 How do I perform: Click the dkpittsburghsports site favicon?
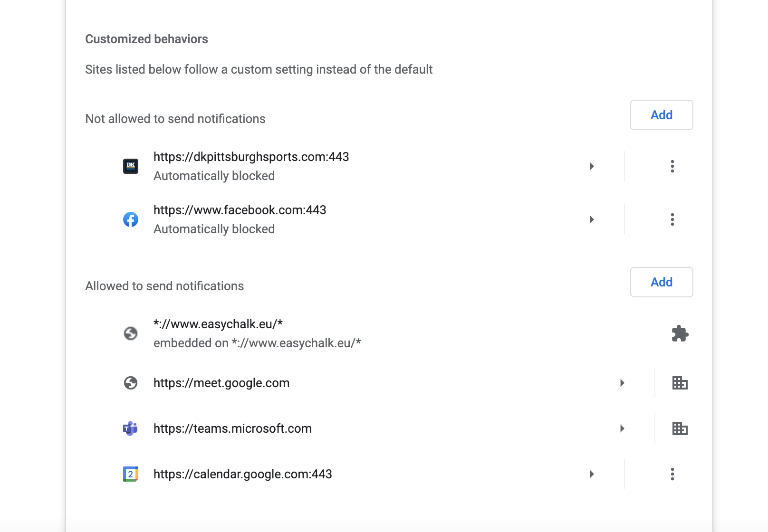pyautogui.click(x=131, y=166)
